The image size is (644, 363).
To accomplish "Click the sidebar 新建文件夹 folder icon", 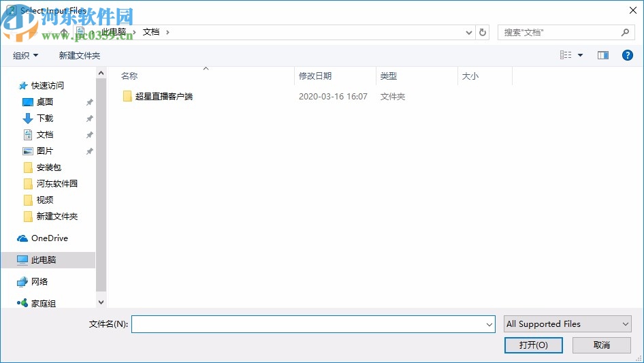I will pyautogui.click(x=28, y=217).
